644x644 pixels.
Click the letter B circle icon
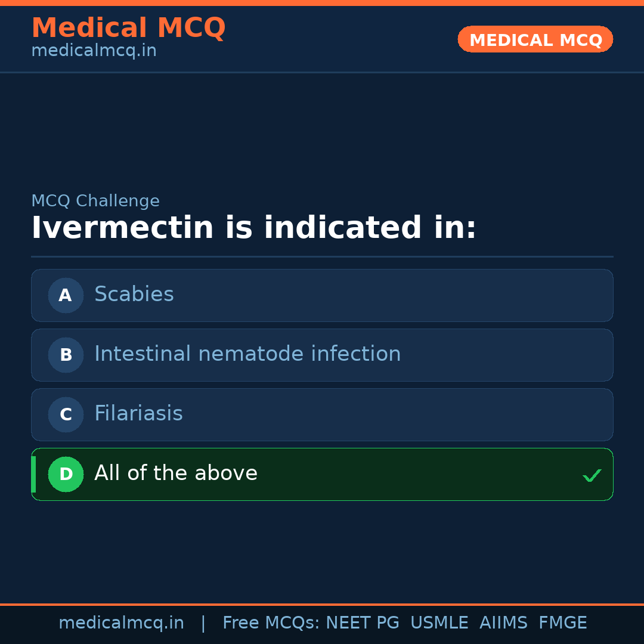(x=66, y=355)
